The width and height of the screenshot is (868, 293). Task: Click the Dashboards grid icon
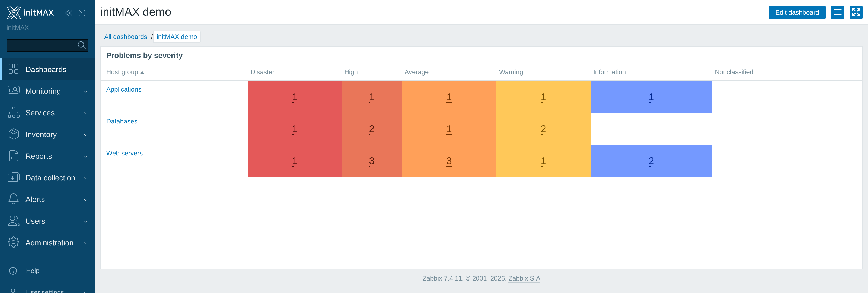(14, 69)
